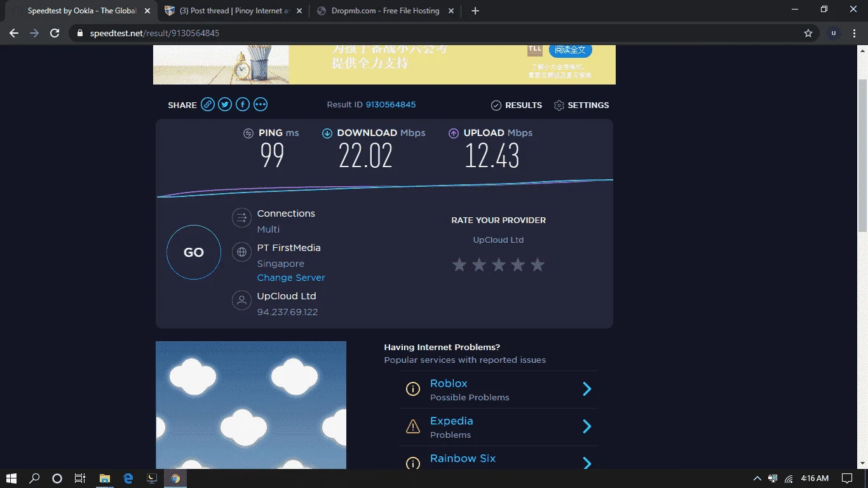Go back to previous page

coord(14,33)
